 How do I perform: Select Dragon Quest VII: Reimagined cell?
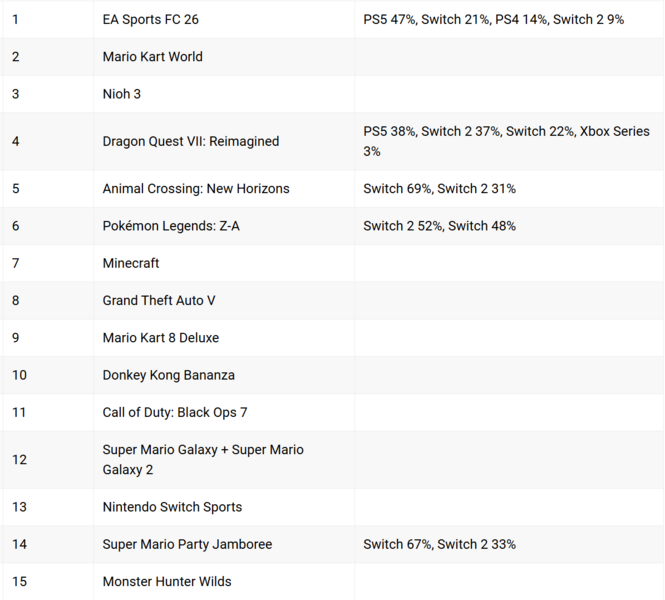(190, 141)
